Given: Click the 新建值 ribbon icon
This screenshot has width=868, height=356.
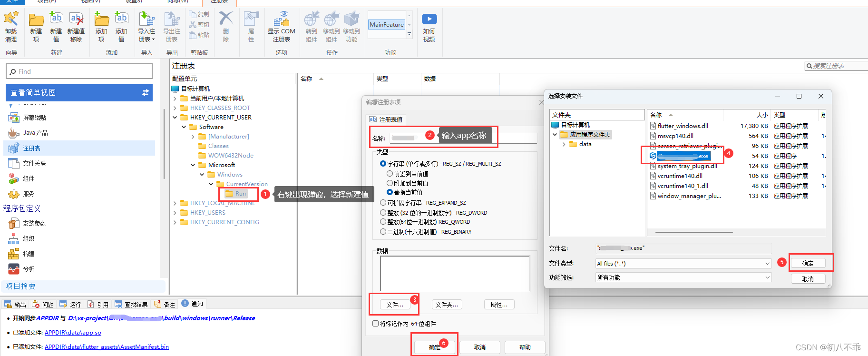Looking at the screenshot, I should [x=56, y=19].
